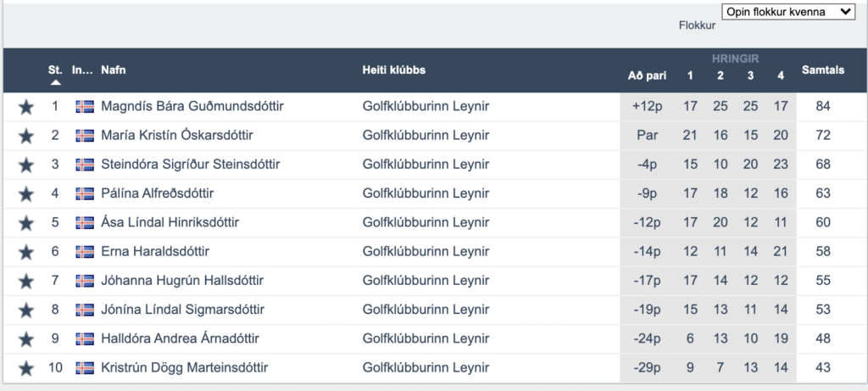Star Magndís Bára Guðmundsdóttir as favorite
Viewport: 868px width, 391px height.
pos(26,107)
